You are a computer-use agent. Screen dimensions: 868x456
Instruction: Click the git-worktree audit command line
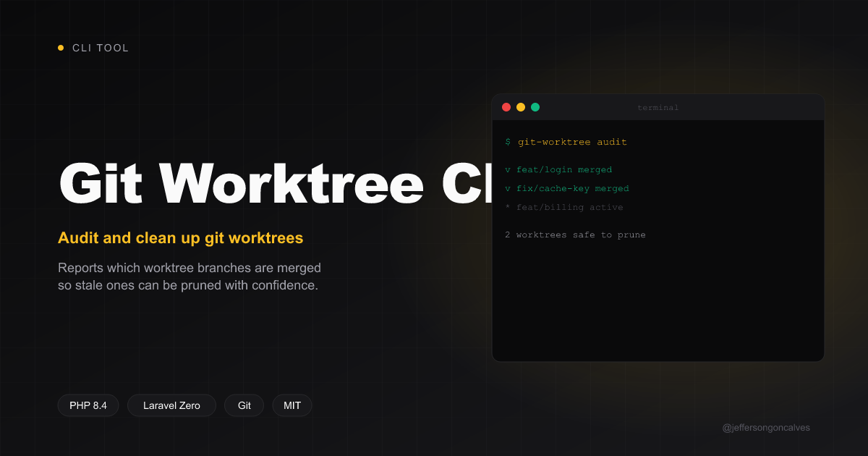(571, 142)
